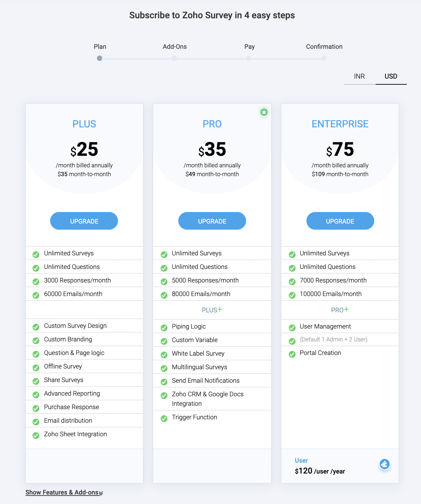Click the green check beside Piping Logic
The image size is (421, 504).
(164, 328)
